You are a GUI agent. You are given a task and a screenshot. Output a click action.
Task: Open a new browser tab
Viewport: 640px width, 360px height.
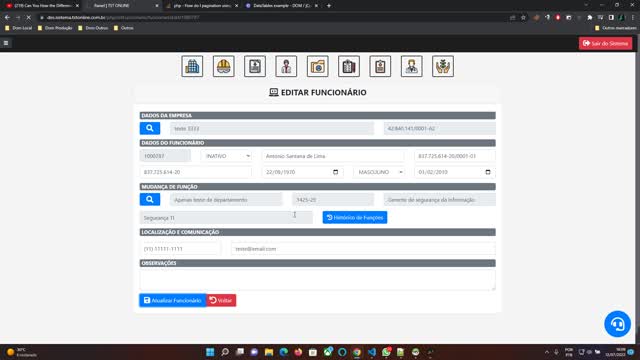pyautogui.click(x=329, y=6)
